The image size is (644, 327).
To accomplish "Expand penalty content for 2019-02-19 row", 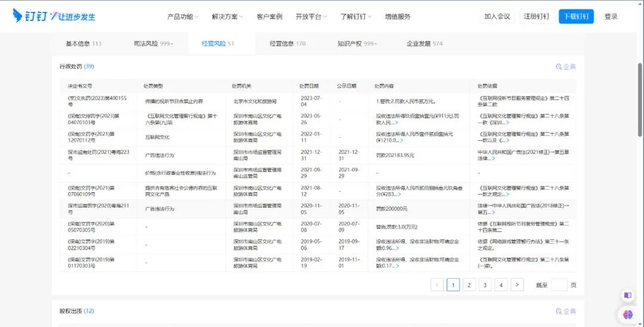I will point(397,266).
